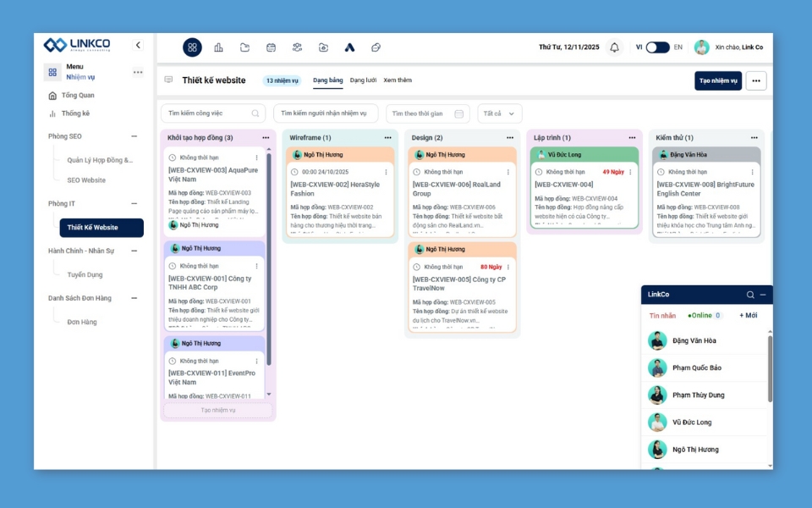This screenshot has width=812, height=508.
Task: Open options menu for Wireframe column
Action: pyautogui.click(x=387, y=137)
